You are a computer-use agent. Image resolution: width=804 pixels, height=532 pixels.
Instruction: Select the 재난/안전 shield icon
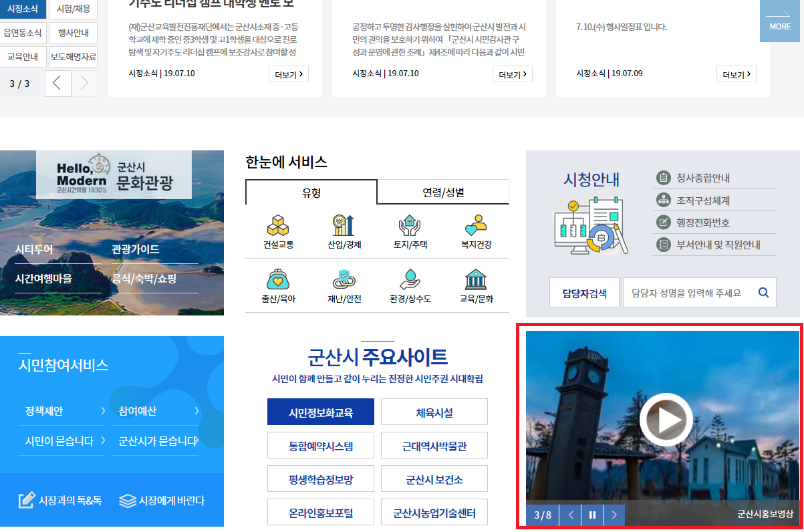tap(344, 279)
